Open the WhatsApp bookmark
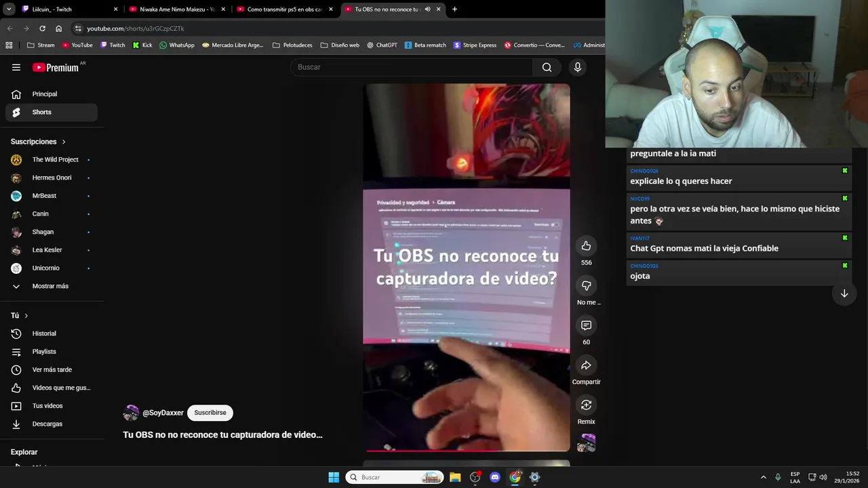This screenshot has height=488, width=868. [x=177, y=45]
